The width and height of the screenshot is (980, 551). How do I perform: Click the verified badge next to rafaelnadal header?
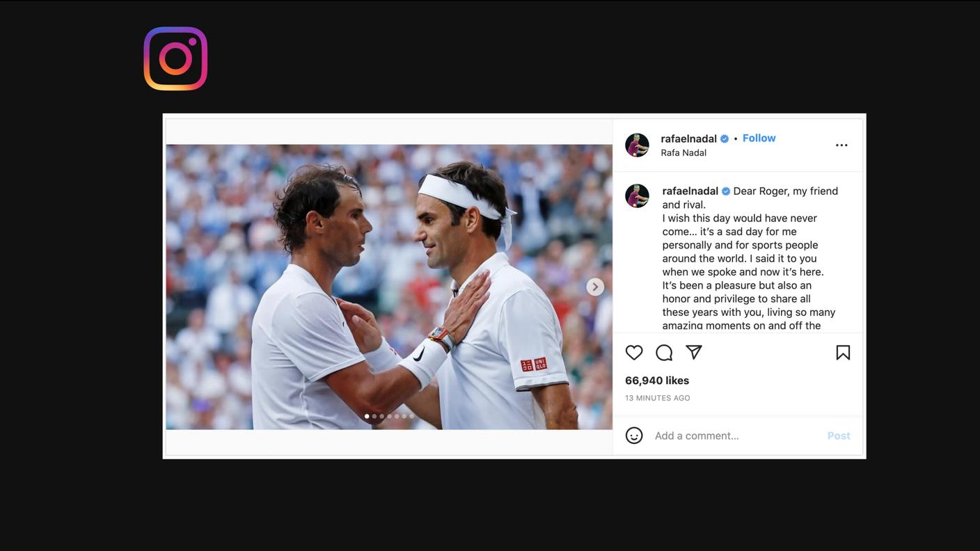pyautogui.click(x=725, y=138)
